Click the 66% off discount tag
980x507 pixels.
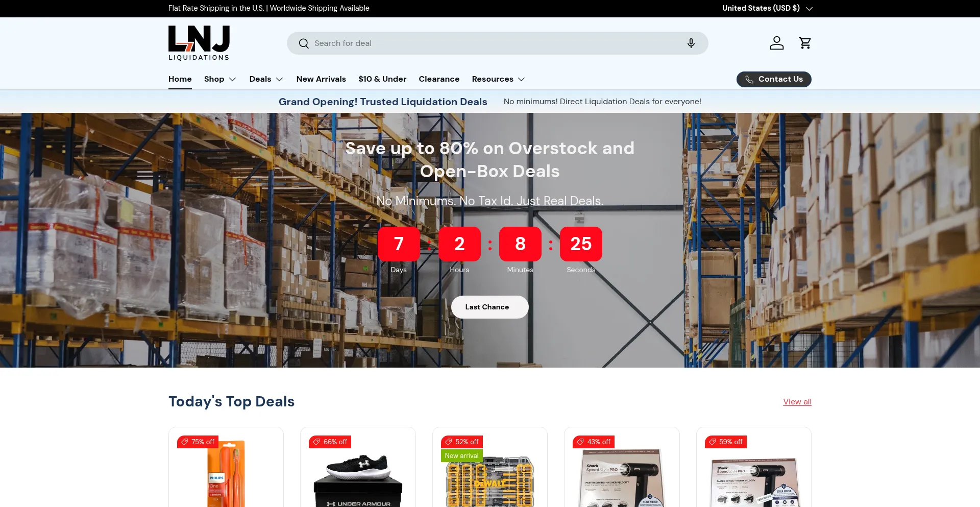[330, 442]
